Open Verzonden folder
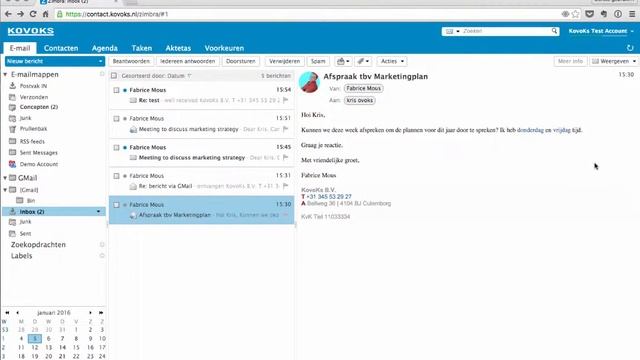This screenshot has width=640, height=360. (x=34, y=97)
